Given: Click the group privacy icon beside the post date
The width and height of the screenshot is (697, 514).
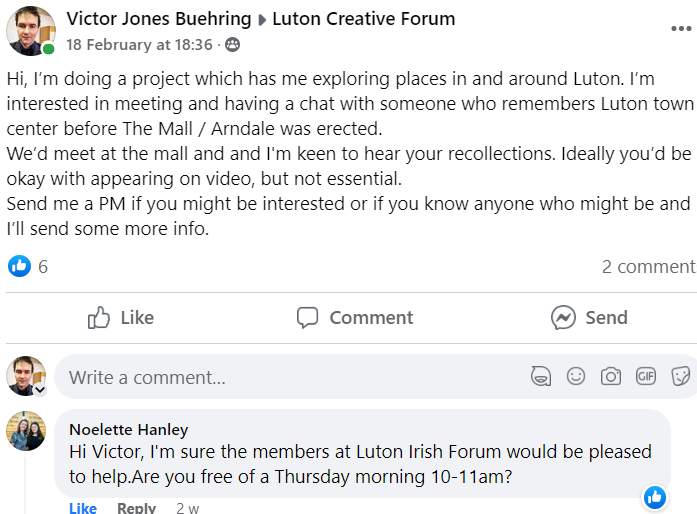Looking at the screenshot, I should point(233,45).
